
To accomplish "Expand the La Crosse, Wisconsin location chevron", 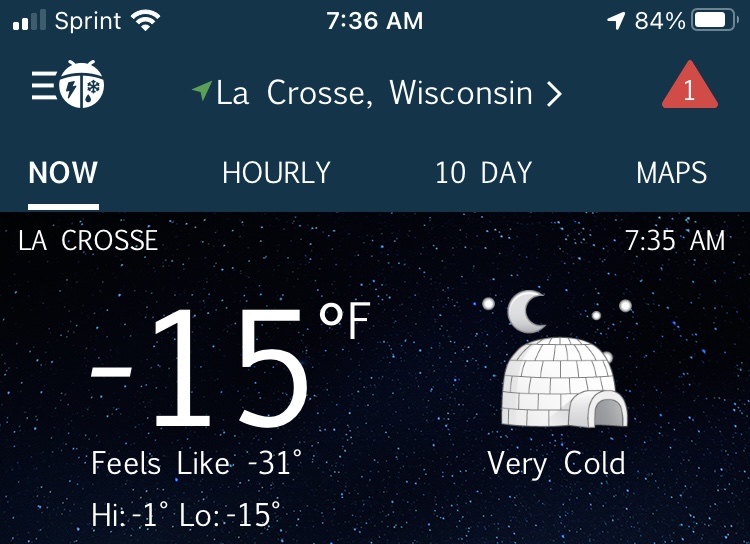I will point(554,94).
